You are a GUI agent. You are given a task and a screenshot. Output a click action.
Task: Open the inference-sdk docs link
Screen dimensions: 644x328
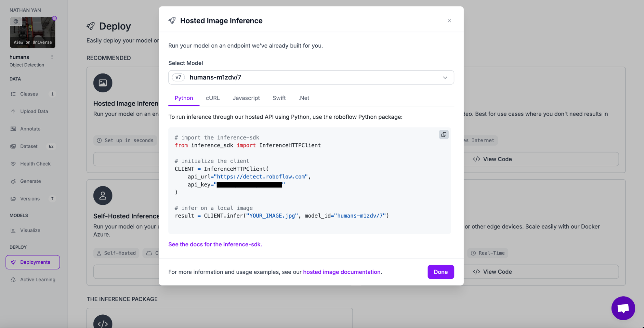point(215,244)
